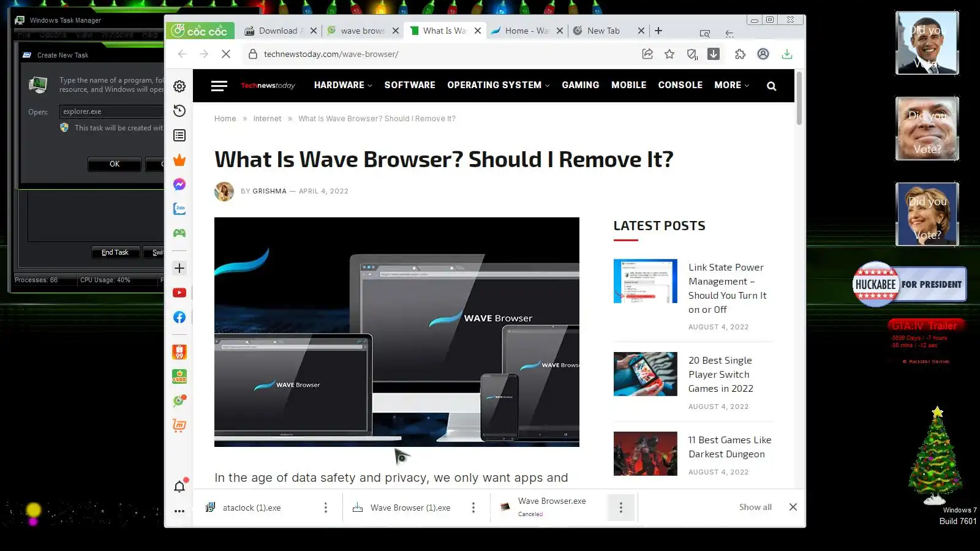The width and height of the screenshot is (980, 551).
Task: Open the GAMING navigation item
Action: (581, 85)
